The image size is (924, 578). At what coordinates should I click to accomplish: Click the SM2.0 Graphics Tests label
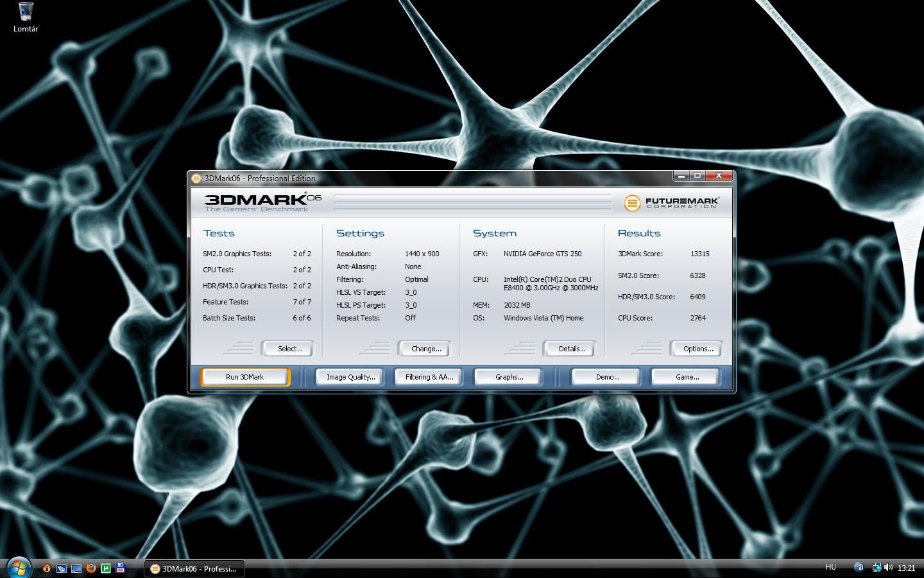[x=237, y=254]
